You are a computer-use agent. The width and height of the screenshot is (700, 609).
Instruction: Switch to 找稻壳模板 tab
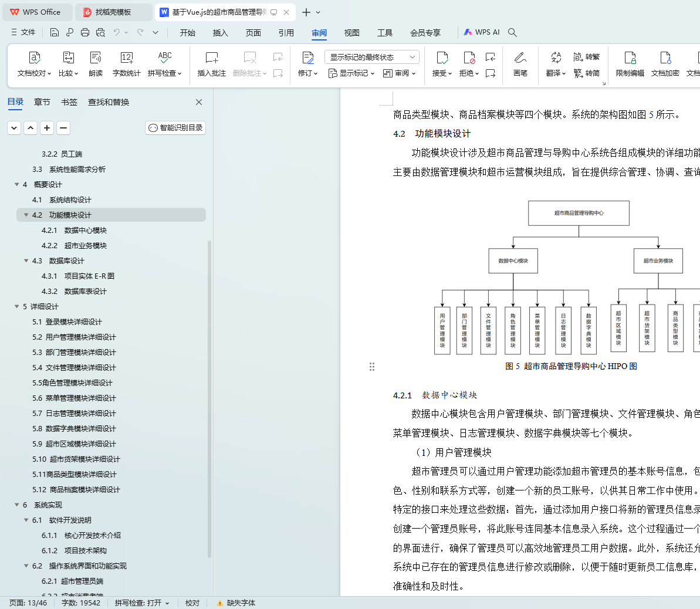(x=113, y=12)
